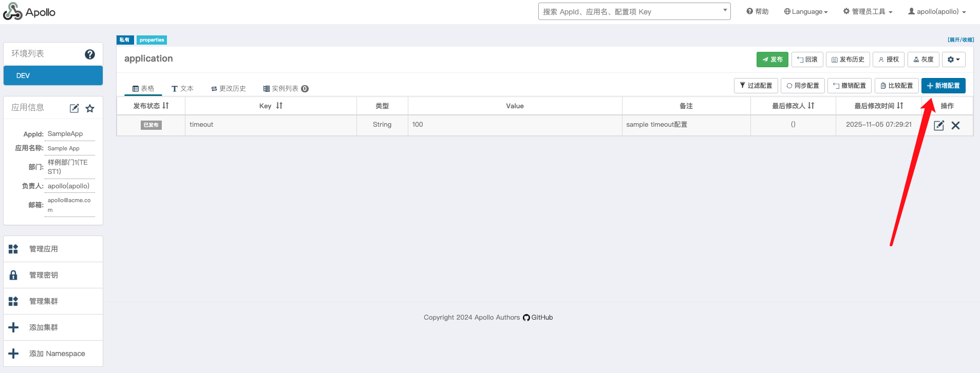Screen dimensions: 980x373
Task: Switch to 更改历史 tab
Action: [229, 88]
